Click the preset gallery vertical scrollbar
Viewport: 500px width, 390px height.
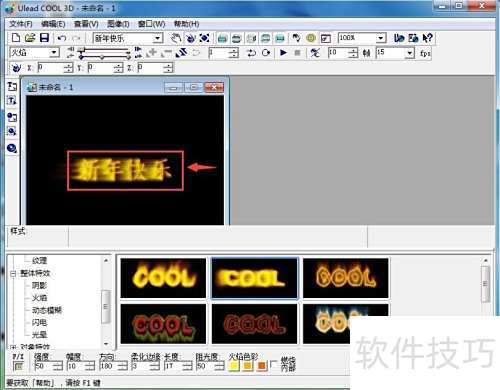pyautogui.click(x=486, y=283)
